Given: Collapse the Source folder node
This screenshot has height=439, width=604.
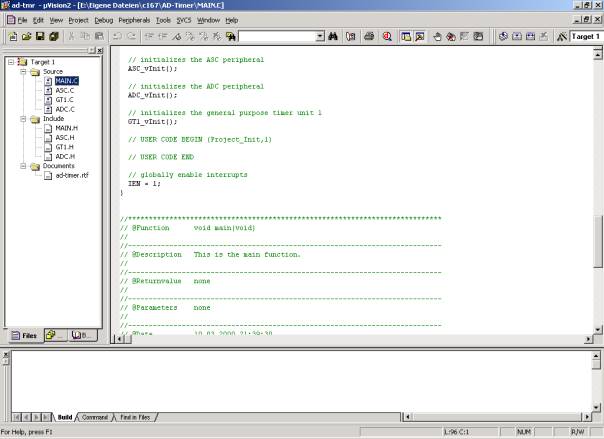Looking at the screenshot, I should coord(23,72).
